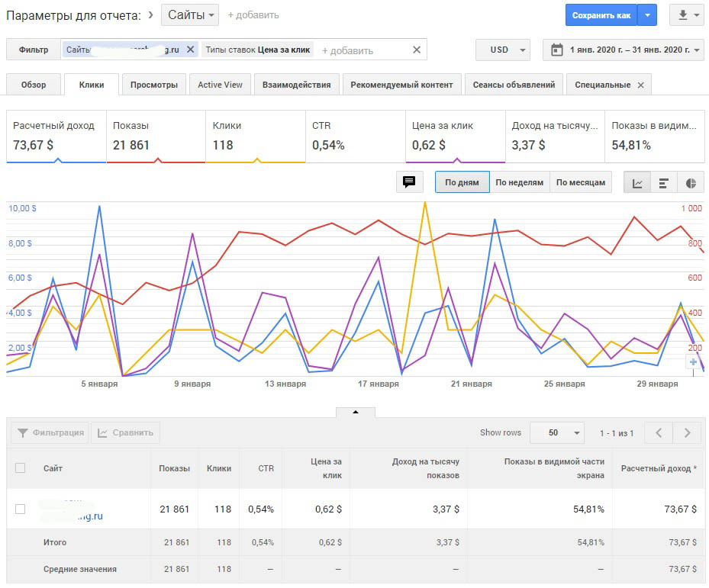
Task: Go to next page of table rows
Action: (x=688, y=432)
